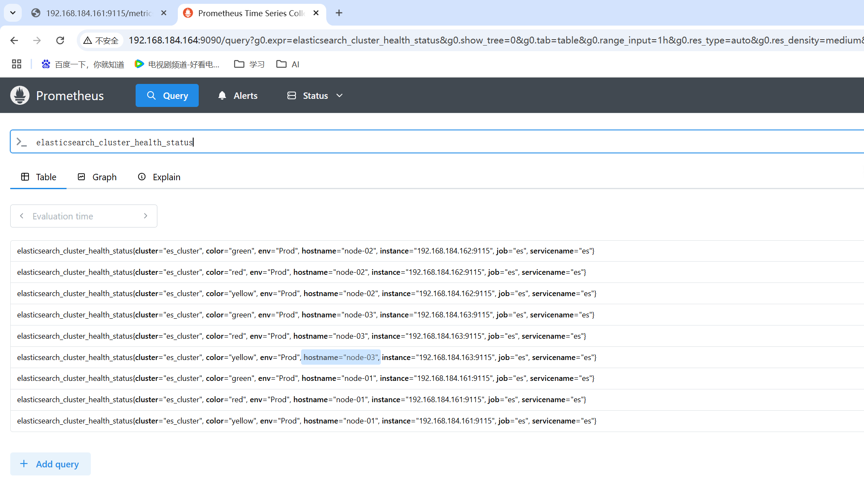Go forward in browser history
This screenshot has width=864, height=504.
point(37,40)
